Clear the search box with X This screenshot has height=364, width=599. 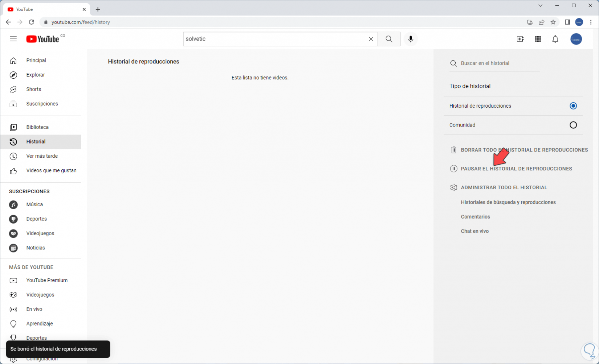371,39
